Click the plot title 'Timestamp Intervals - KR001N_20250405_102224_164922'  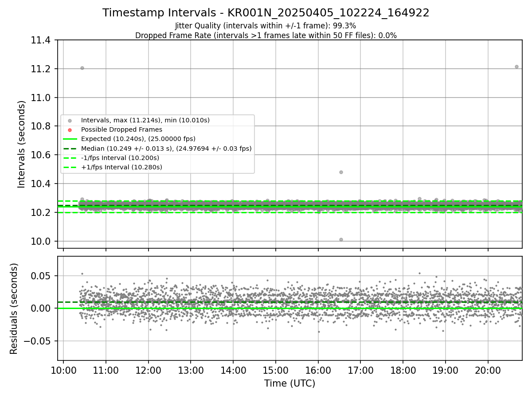click(x=266, y=13)
